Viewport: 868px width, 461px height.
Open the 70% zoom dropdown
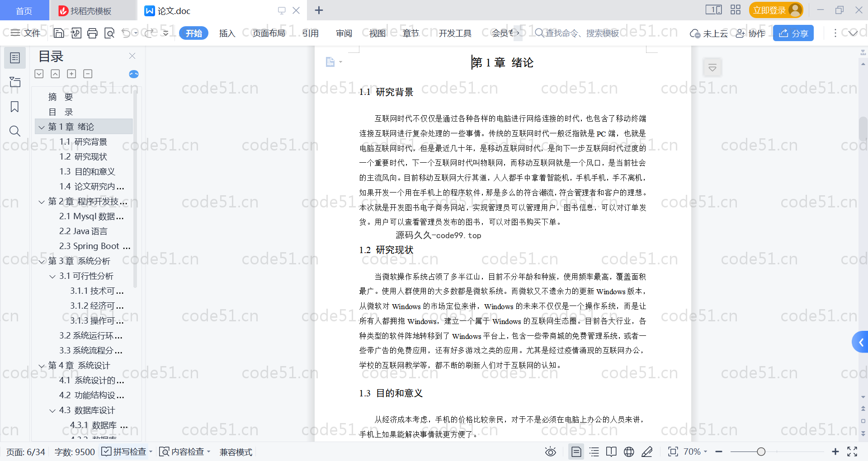pos(695,452)
